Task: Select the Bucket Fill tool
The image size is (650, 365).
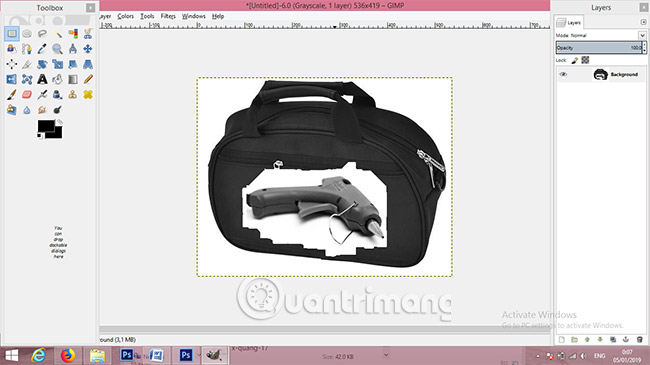Action: coord(58,79)
